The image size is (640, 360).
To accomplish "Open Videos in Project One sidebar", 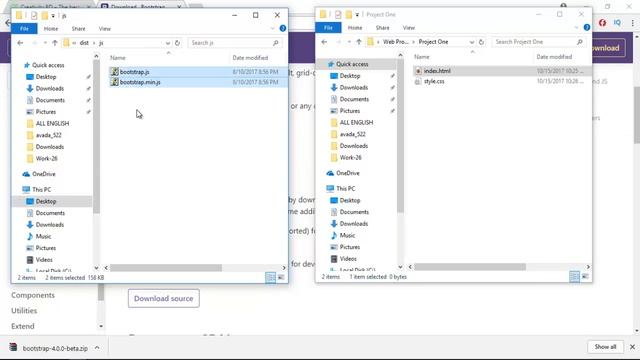I will [x=348, y=259].
